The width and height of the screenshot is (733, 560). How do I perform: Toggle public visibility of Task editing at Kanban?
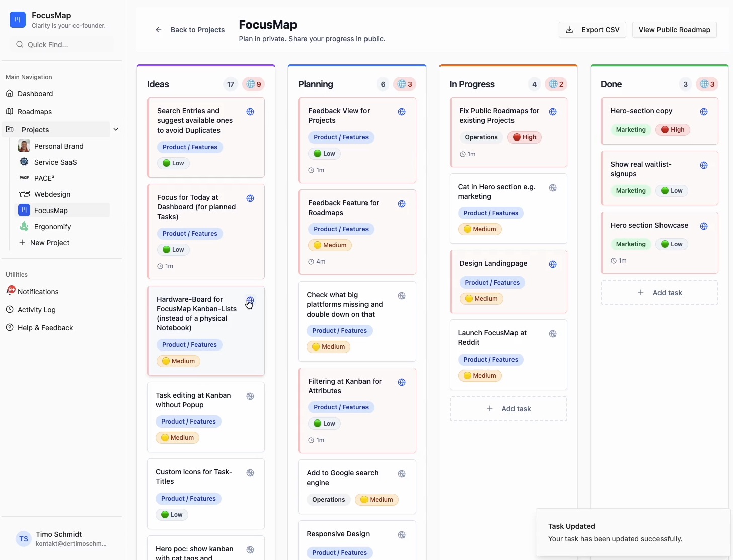click(250, 396)
